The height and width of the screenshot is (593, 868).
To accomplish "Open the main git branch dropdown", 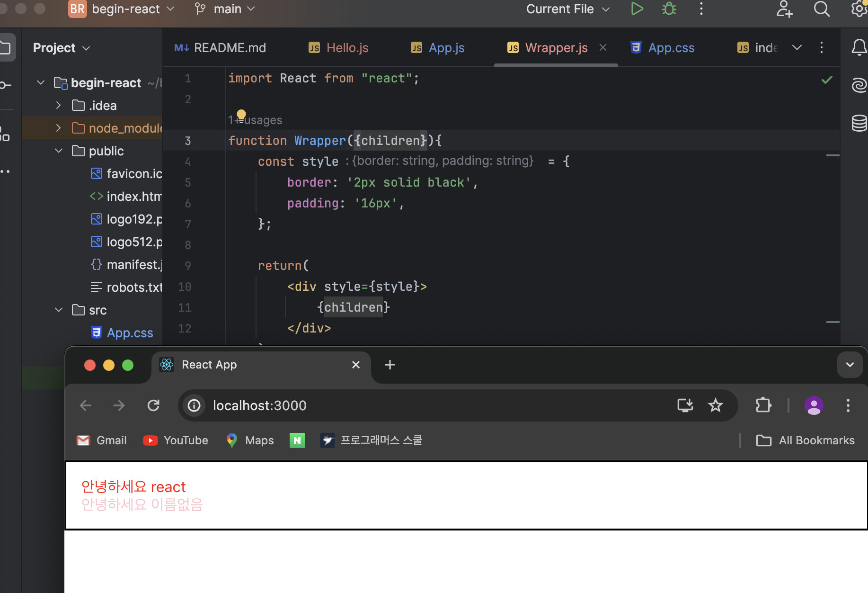I will [225, 9].
